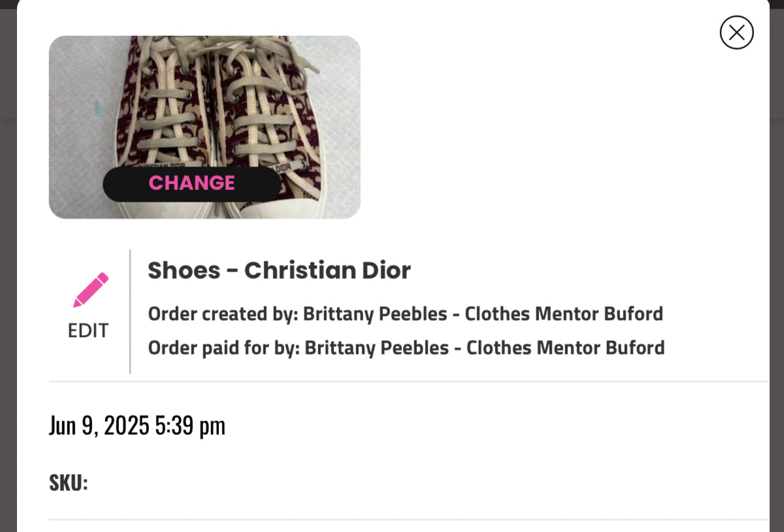The image size is (784, 532).
Task: Click the dimmed backdrop left of the dialog
Action: (x=7, y=261)
